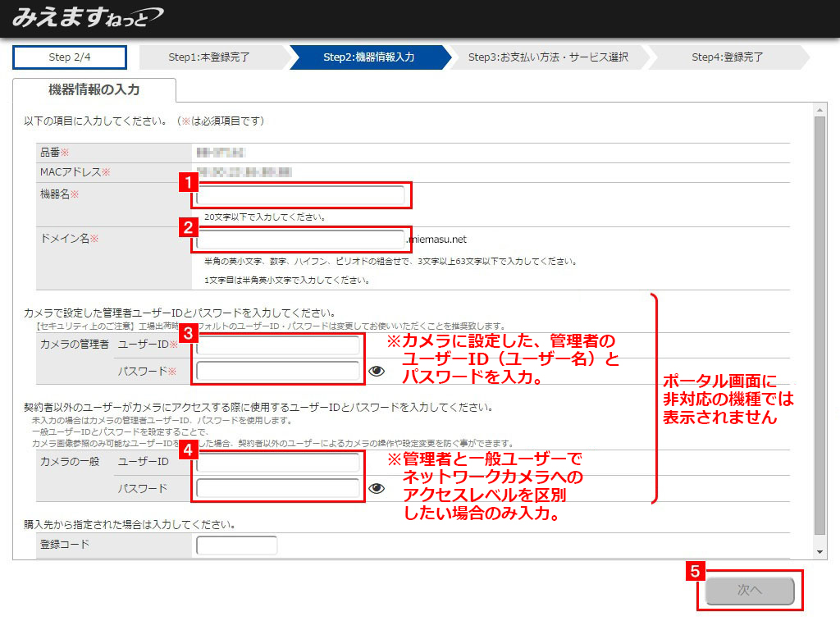Image resolution: width=840 pixels, height=630 pixels.
Task: Focus the 機器名 input field
Action: click(x=300, y=195)
